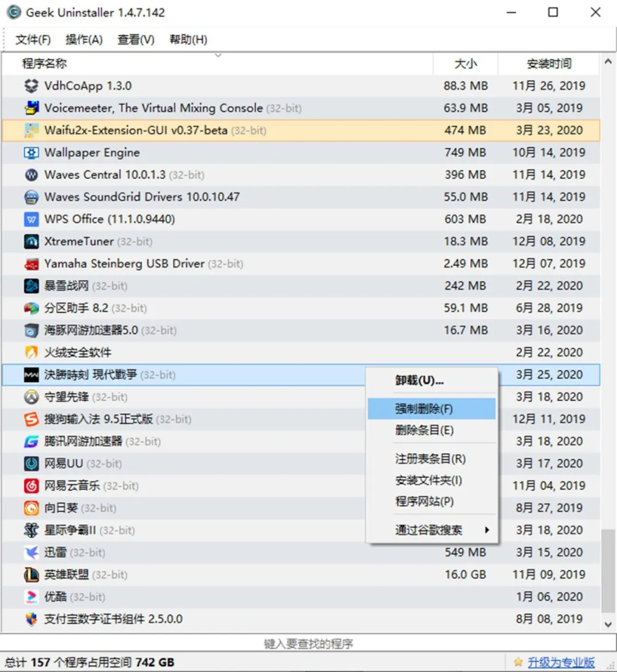Click the 优酷 icon

(31, 597)
